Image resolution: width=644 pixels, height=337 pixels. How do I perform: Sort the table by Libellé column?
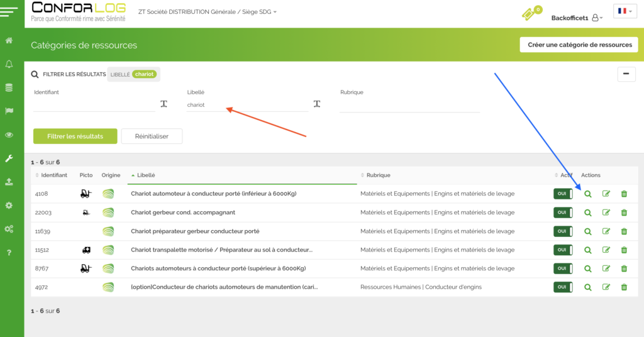(146, 175)
